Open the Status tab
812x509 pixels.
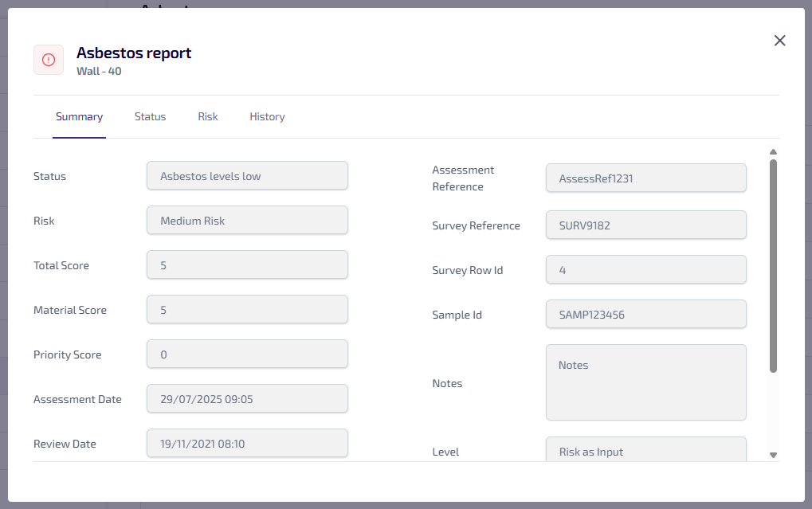[150, 117]
